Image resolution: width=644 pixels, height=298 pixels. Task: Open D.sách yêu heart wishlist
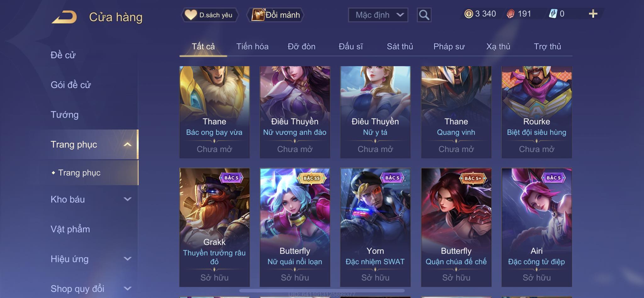(209, 15)
